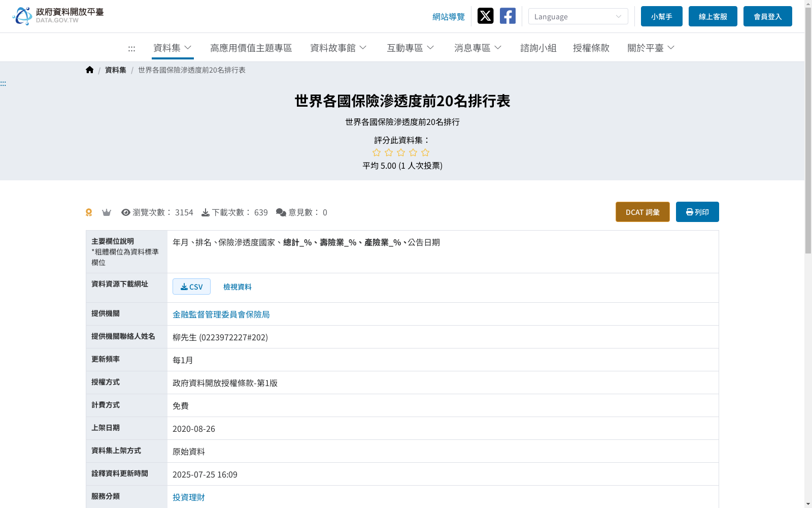
Task: Click the scrollbar down arrow
Action: [x=808, y=504]
